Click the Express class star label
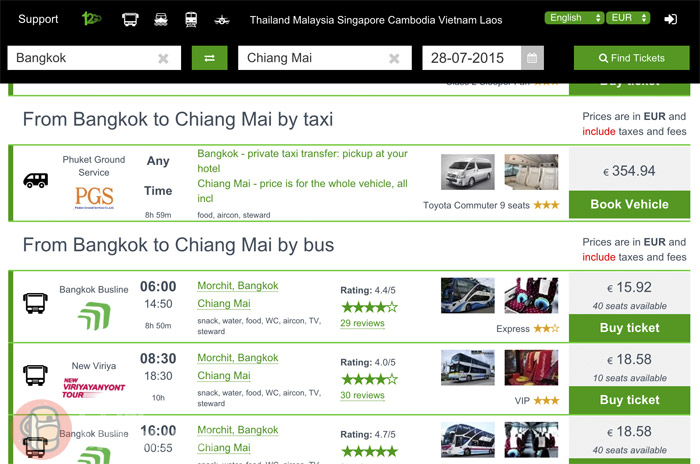Viewport: 700px width, 464px height. pos(527,329)
